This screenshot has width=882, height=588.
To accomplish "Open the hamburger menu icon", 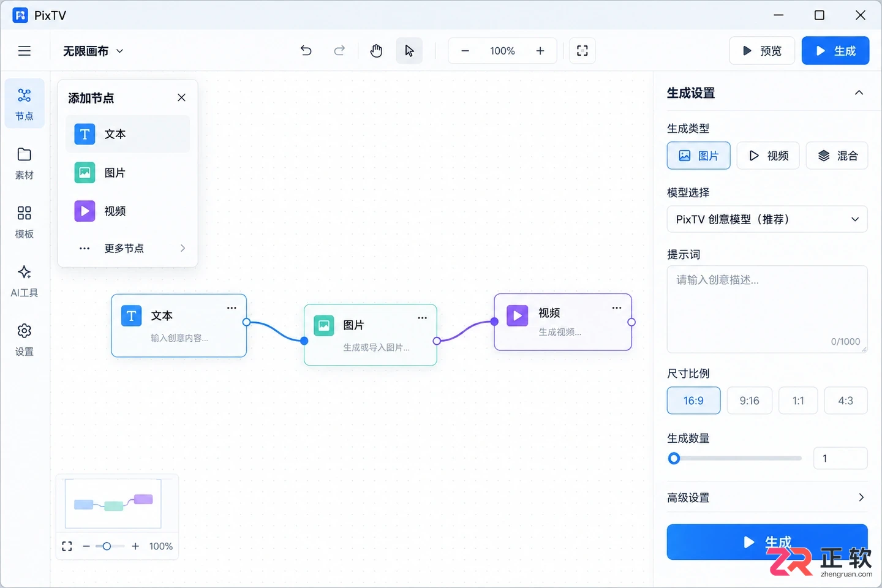I will coord(24,51).
